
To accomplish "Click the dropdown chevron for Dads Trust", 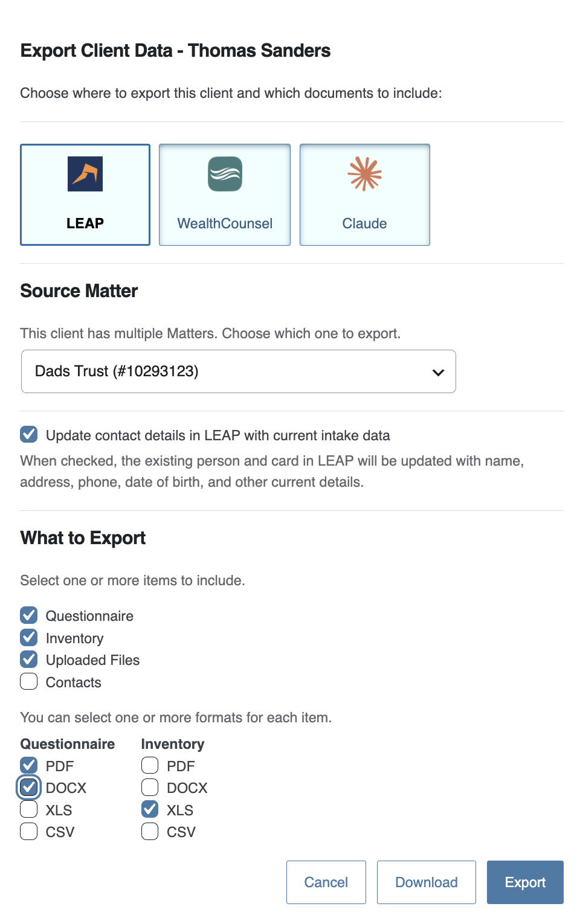I will 439,372.
